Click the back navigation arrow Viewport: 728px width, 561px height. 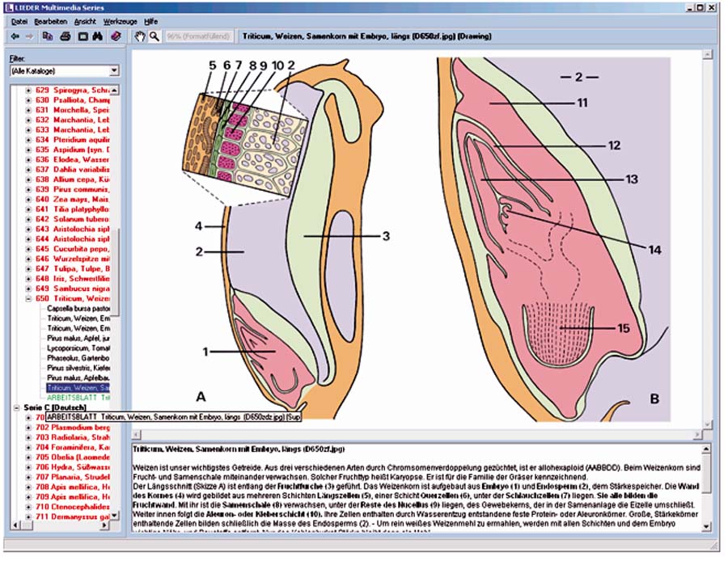click(x=15, y=36)
